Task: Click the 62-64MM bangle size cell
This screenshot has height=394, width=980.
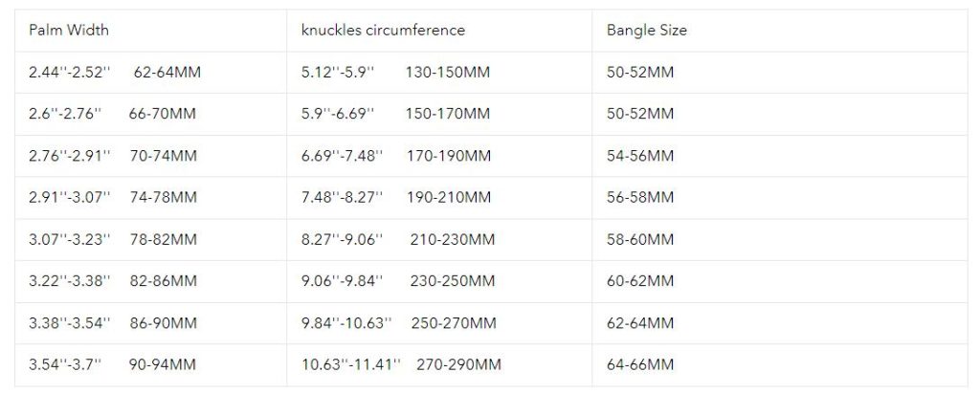Action: tap(640, 323)
